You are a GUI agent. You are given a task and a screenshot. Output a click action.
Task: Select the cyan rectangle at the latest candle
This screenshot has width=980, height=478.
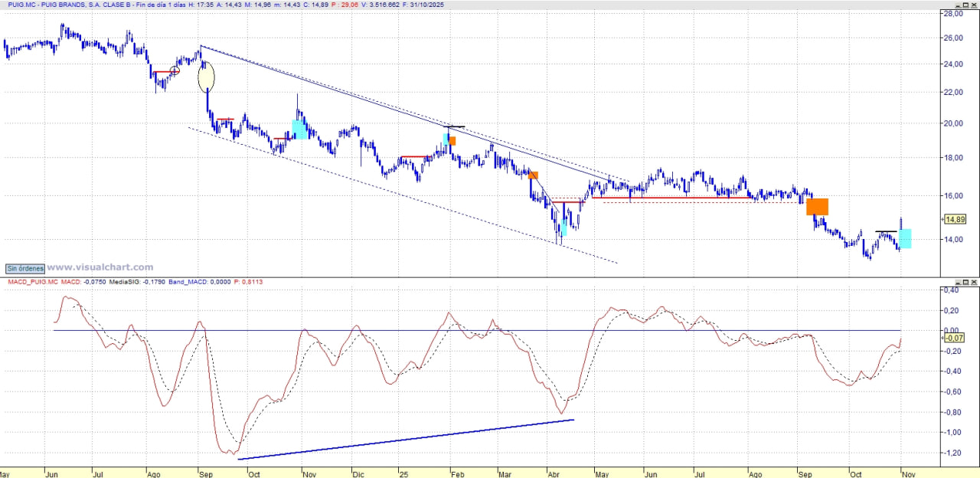905,238
